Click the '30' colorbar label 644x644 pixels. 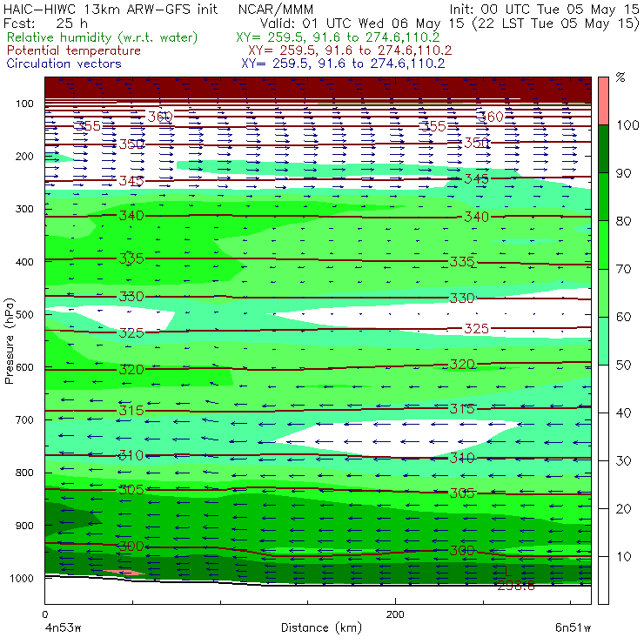pyautogui.click(x=623, y=461)
